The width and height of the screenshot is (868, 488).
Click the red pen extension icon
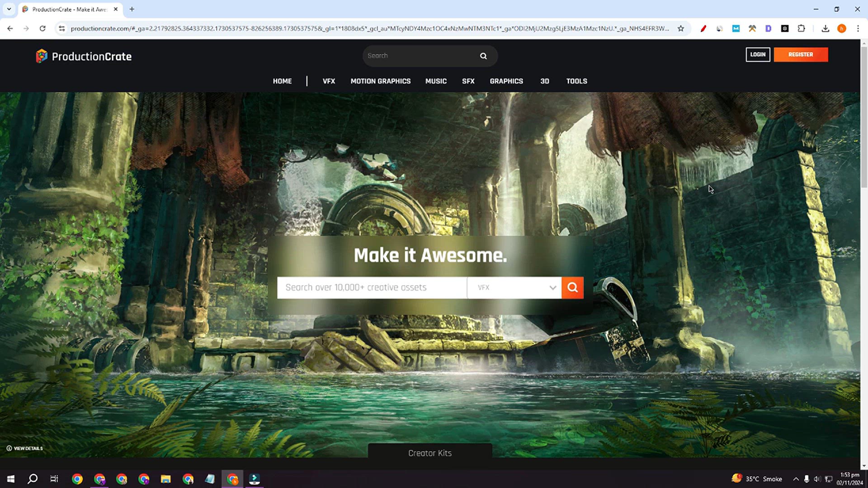[703, 28]
